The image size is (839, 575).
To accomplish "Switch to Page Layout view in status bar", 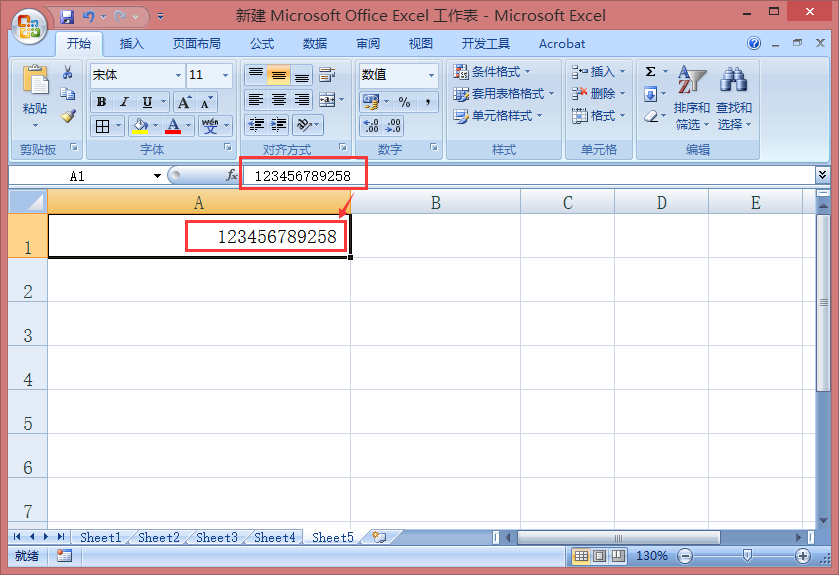I will point(599,556).
